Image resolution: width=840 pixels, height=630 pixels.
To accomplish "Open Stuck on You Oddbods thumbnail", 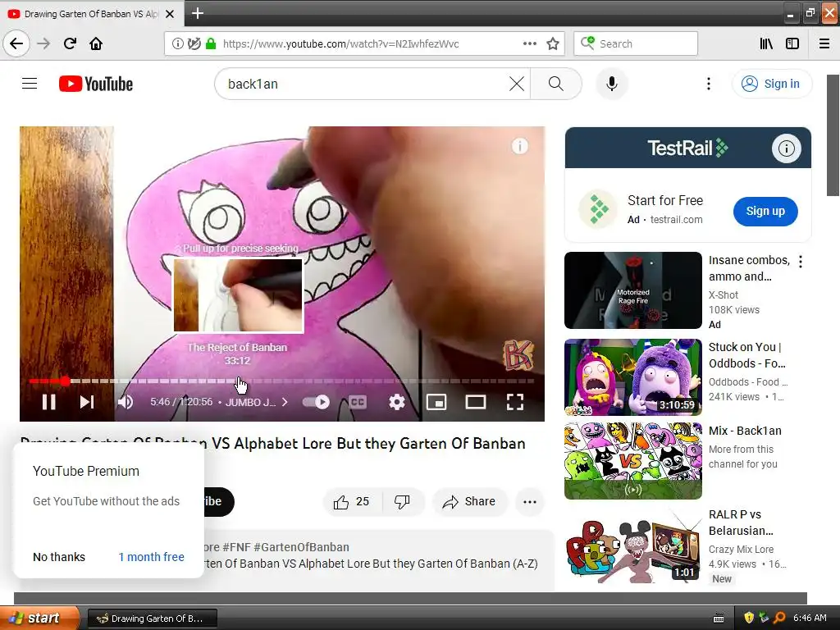I will [632, 377].
